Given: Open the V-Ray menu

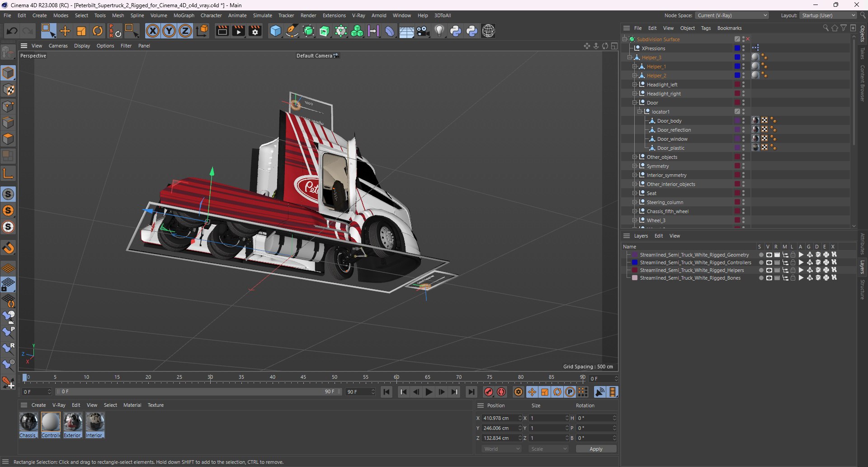Looking at the screenshot, I should [359, 15].
